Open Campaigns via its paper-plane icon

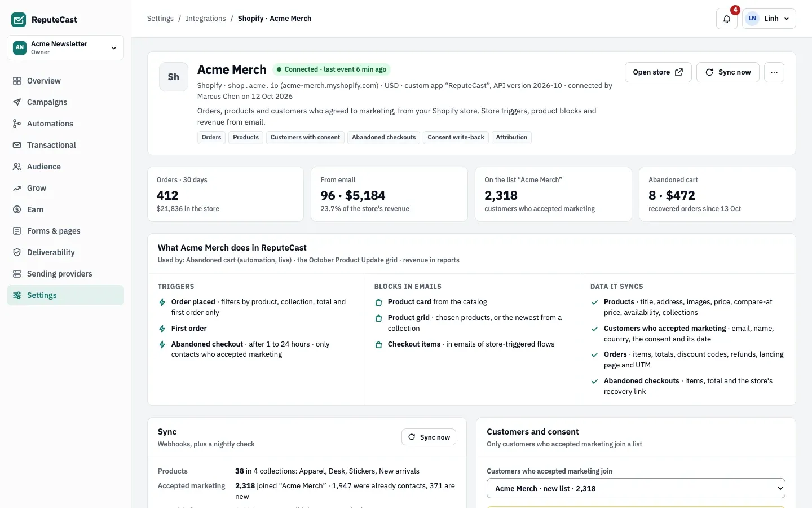(x=17, y=102)
